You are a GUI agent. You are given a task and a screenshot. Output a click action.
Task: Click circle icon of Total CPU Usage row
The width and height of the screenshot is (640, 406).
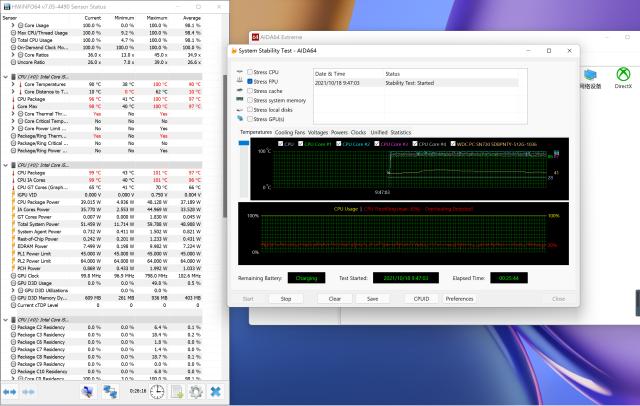pyautogui.click(x=13, y=40)
